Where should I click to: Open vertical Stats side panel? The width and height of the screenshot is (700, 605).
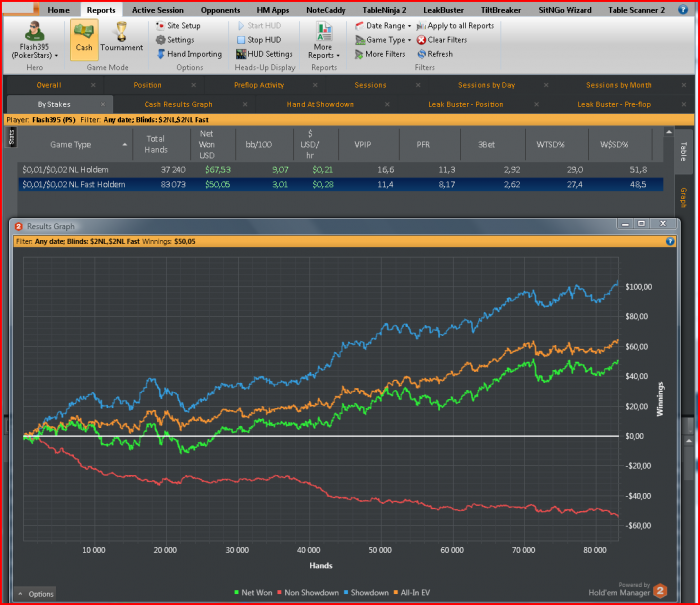point(12,137)
